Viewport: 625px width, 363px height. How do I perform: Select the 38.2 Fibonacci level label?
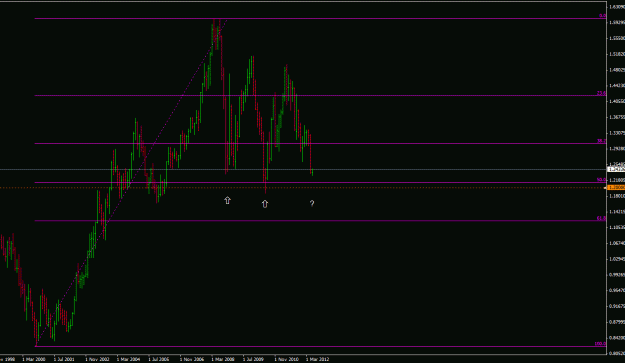[x=601, y=141]
